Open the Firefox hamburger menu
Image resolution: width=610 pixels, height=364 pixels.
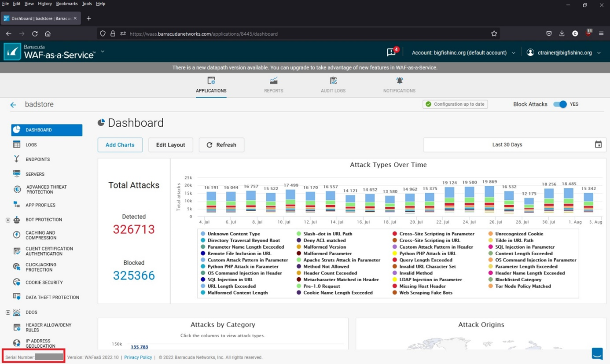click(x=601, y=33)
